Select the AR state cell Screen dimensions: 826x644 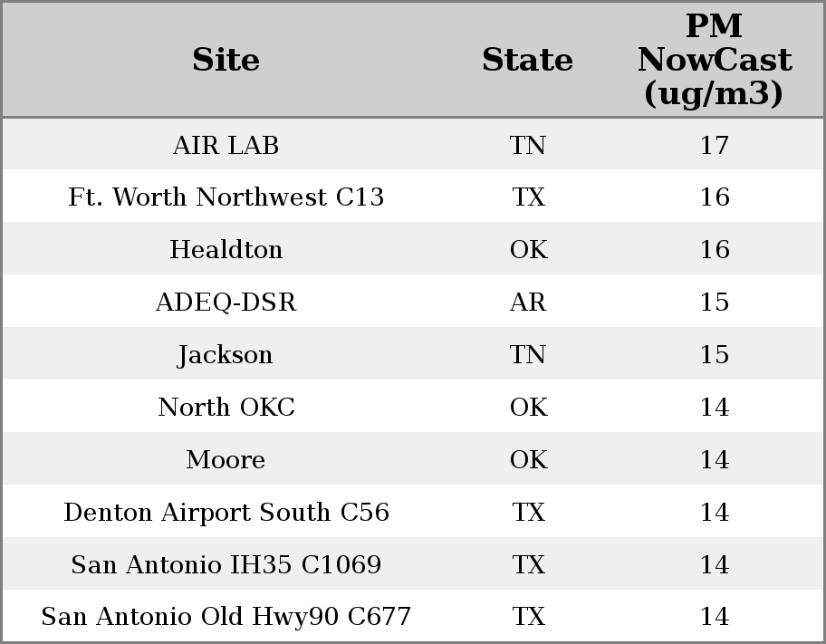coord(527,303)
